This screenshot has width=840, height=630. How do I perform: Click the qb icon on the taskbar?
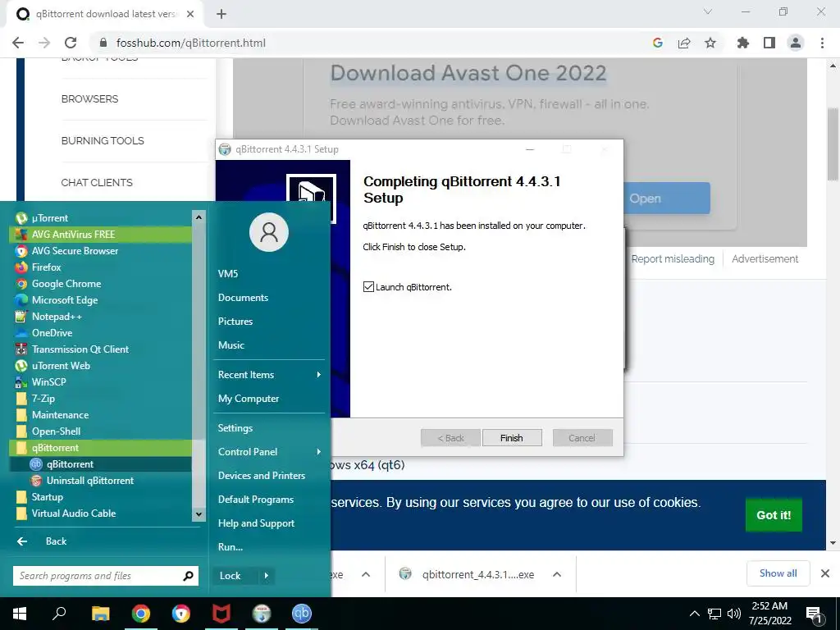302,614
